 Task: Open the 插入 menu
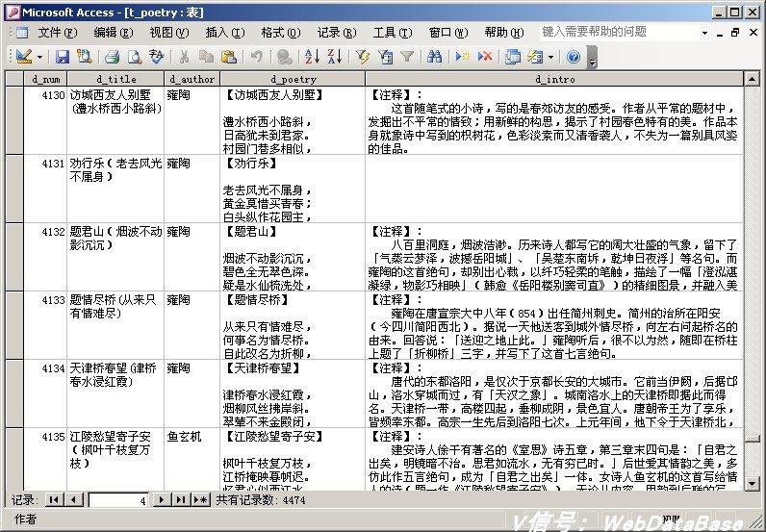[225, 33]
